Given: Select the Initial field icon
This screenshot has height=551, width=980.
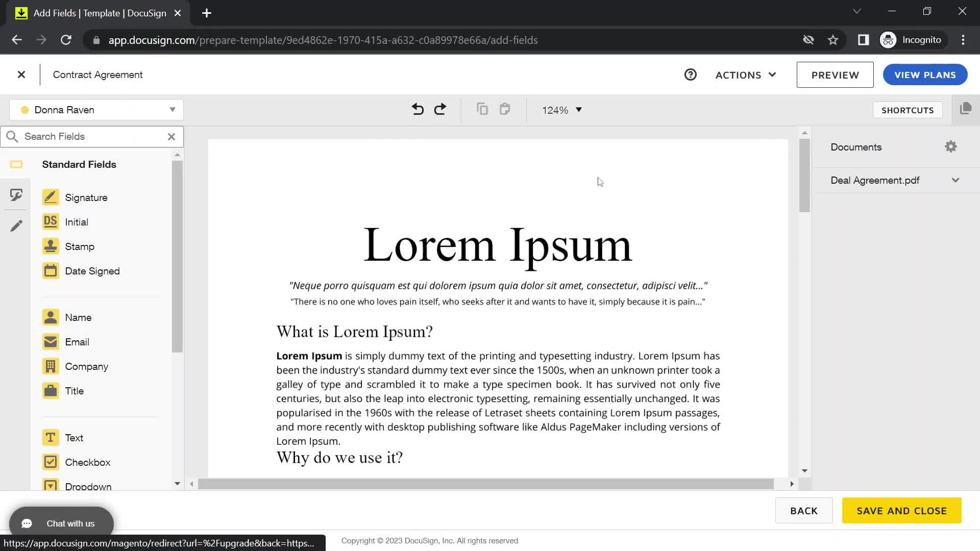Looking at the screenshot, I should 51,222.
